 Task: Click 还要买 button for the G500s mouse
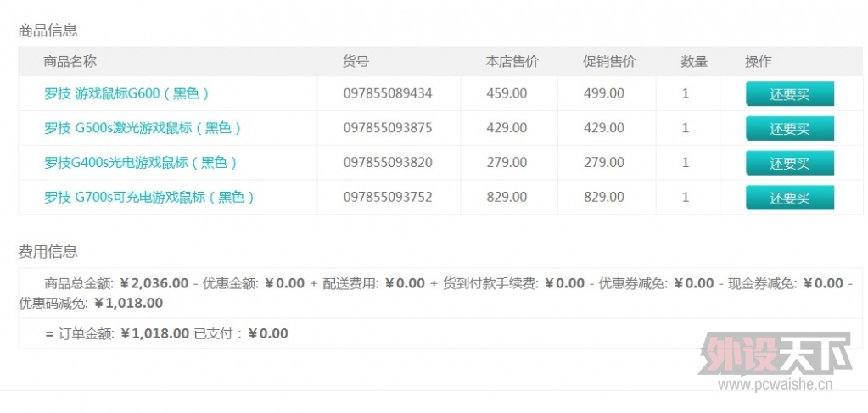790,128
